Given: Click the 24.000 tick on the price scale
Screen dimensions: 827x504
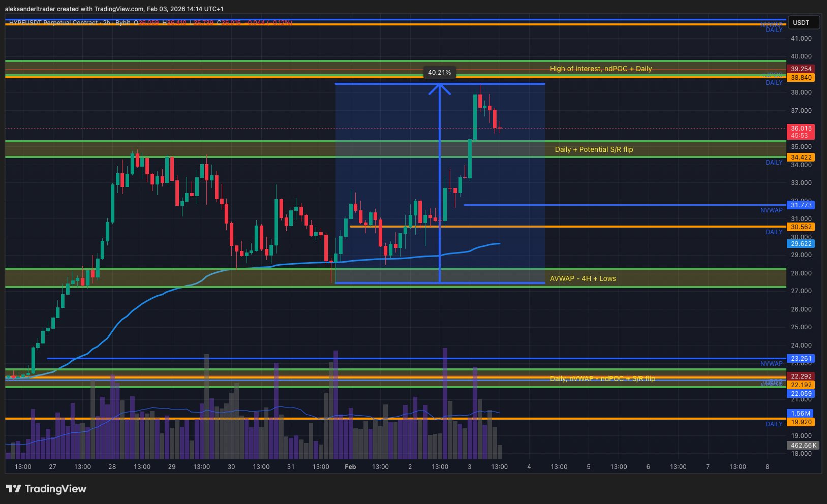Looking at the screenshot, I should [801, 345].
